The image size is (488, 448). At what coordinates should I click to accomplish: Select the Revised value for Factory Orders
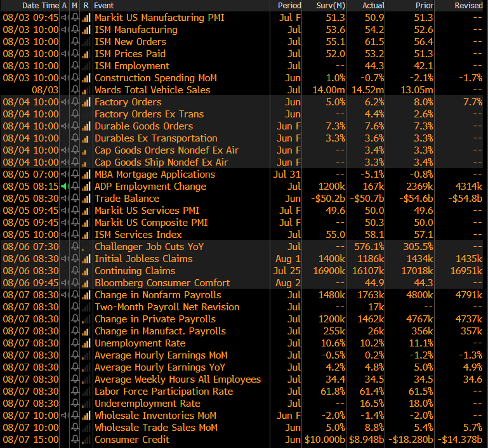click(x=473, y=102)
